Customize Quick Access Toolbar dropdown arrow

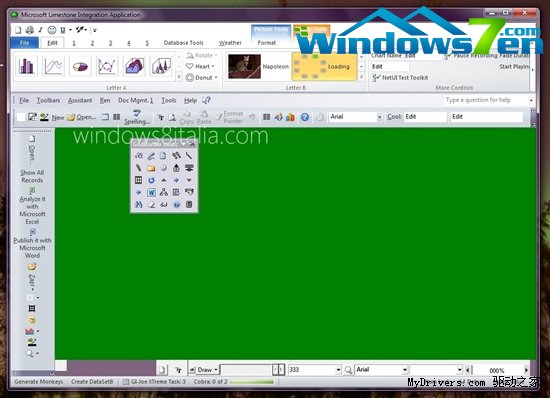point(94,31)
